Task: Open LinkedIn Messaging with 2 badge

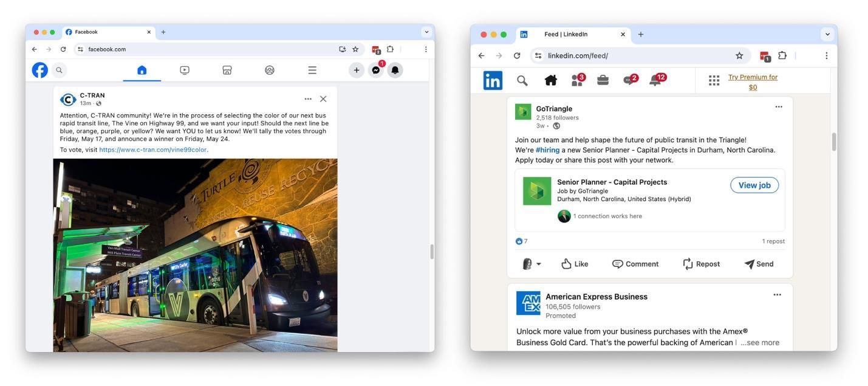Action: coord(630,80)
